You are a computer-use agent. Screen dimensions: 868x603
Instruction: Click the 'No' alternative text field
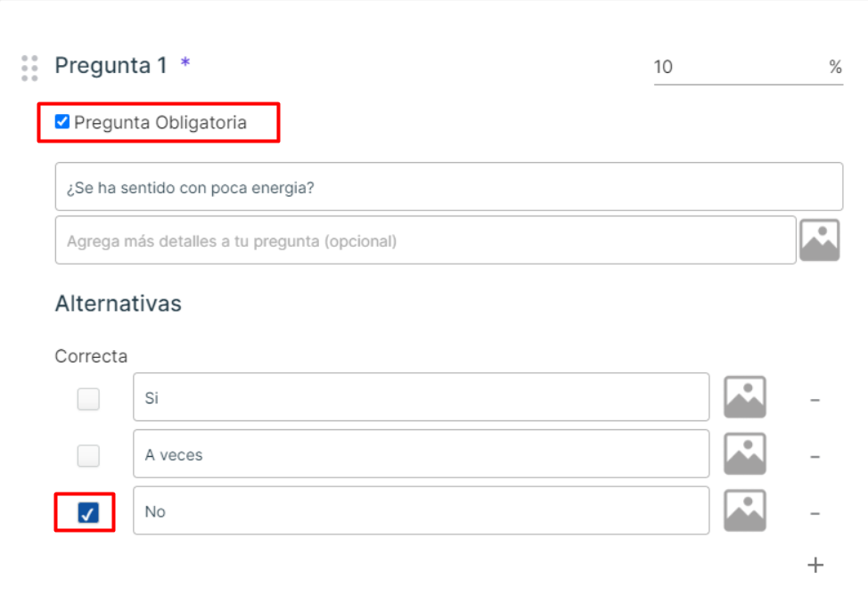422,510
